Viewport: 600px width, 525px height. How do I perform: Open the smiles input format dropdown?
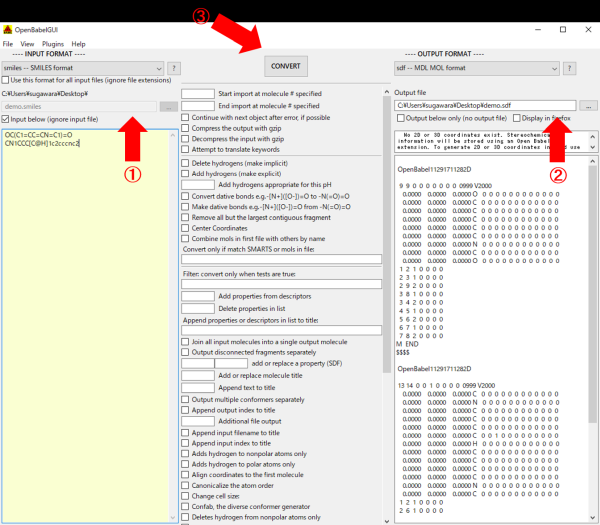pyautogui.click(x=82, y=68)
